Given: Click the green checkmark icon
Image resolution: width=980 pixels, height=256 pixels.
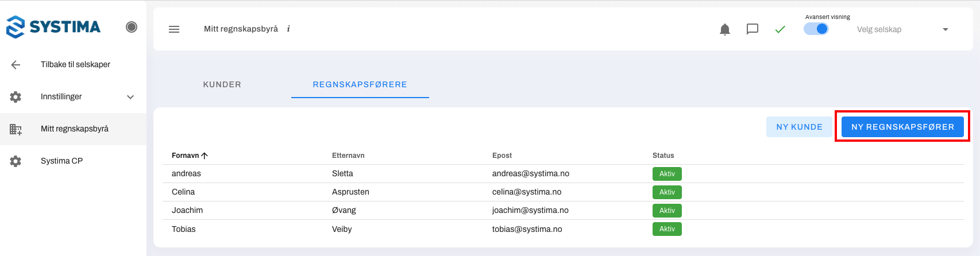Looking at the screenshot, I should [780, 29].
